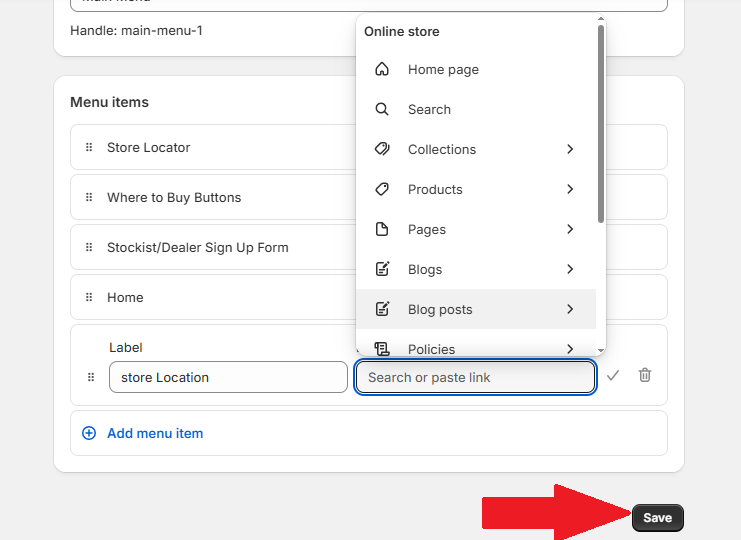This screenshot has width=741, height=540.
Task: Click the plus icon for Add menu item
Action: click(x=89, y=433)
